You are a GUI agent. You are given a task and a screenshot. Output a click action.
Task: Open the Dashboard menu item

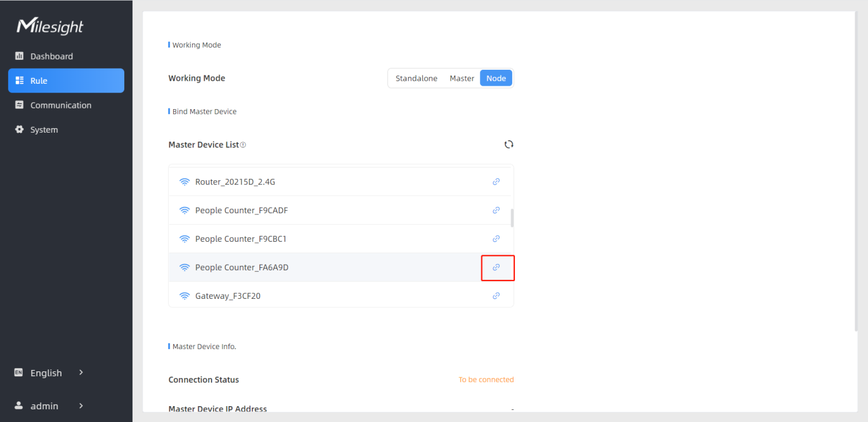(51, 56)
